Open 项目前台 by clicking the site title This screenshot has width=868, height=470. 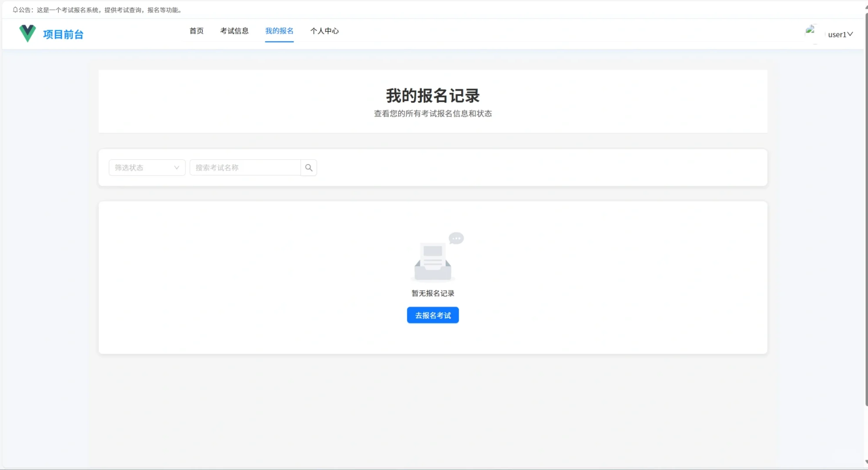point(64,34)
